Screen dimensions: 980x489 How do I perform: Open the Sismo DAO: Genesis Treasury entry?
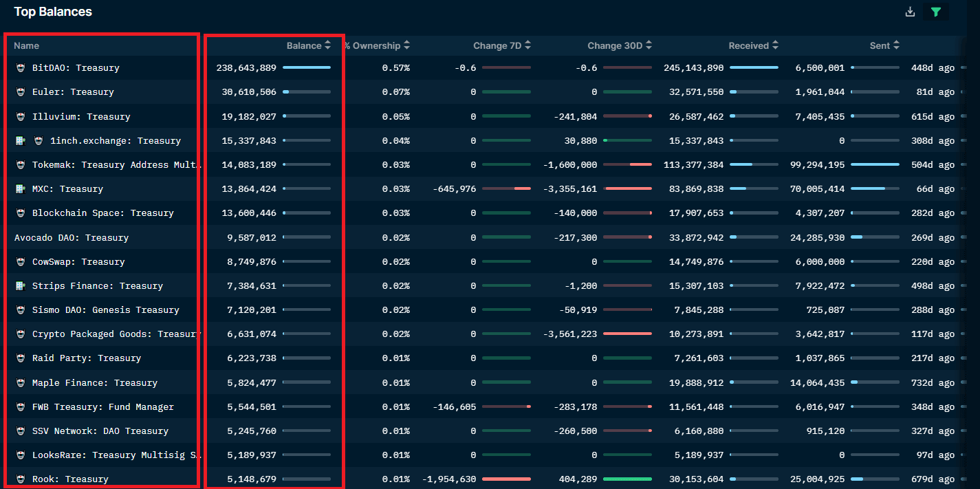(x=106, y=310)
